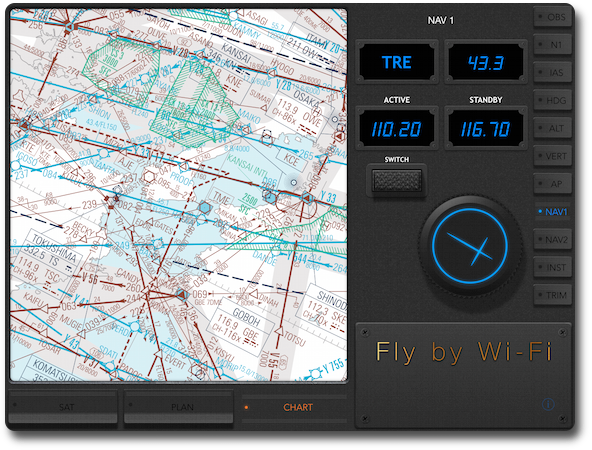
Task: Click the info icon near Fly by Wi-Fi
Action: tap(548, 405)
